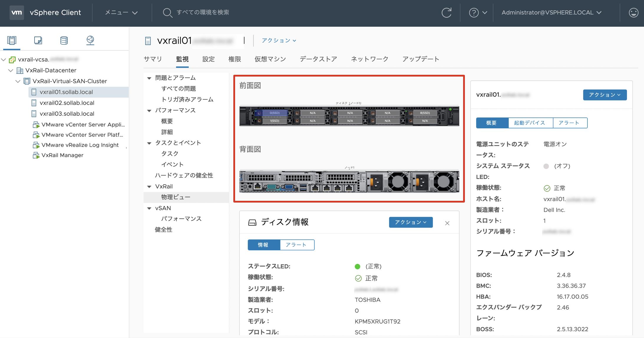
Task: Click the すべての環境を検索 search field
Action: [203, 12]
